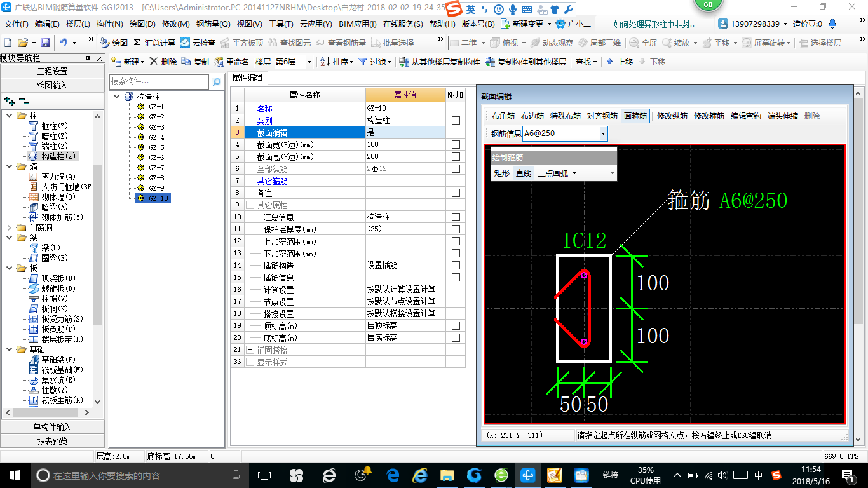Select 现浇板(B) in navigation tree
Viewport: 868px width, 488px height.
(53, 278)
